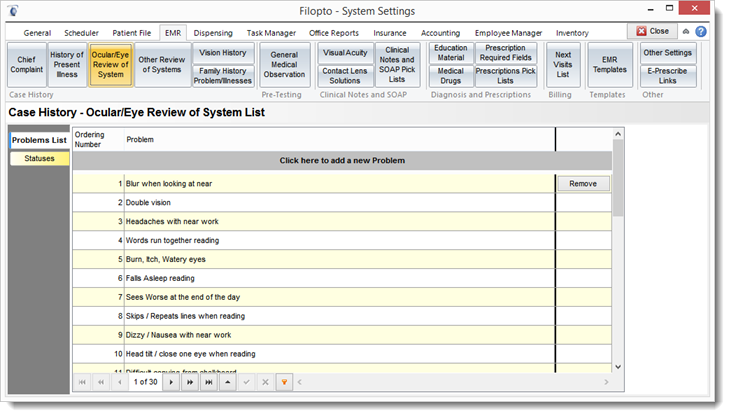The width and height of the screenshot is (730, 417).
Task: Select 'Dizzy / Nausea with near work' row
Action: tap(342, 335)
